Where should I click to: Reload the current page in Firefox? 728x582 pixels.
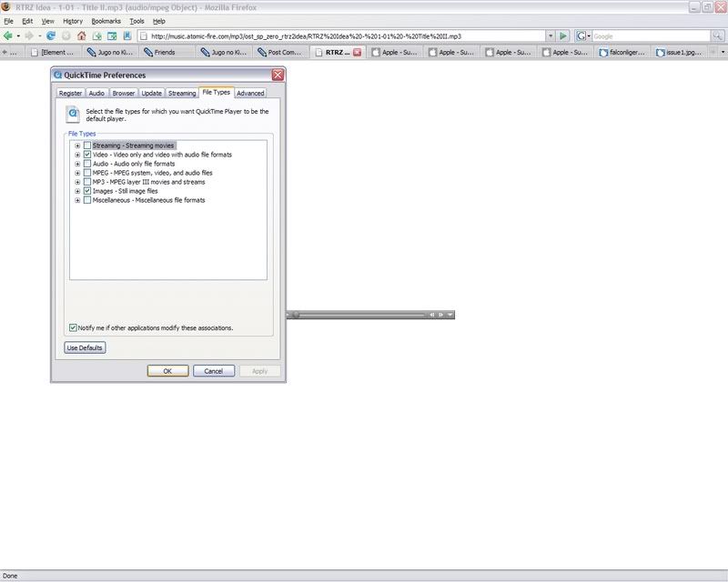(x=51, y=35)
